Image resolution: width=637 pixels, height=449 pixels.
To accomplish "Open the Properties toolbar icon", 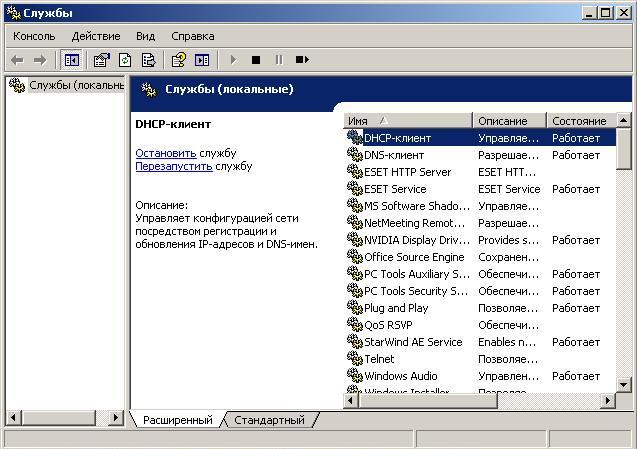I will point(102,60).
